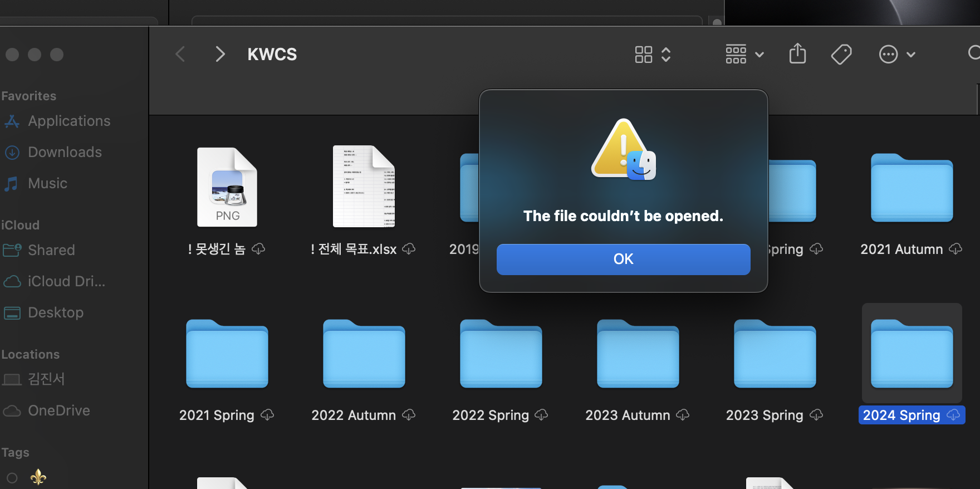The height and width of the screenshot is (489, 980).
Task: Click the Edit Tags icon
Action: [841, 54]
